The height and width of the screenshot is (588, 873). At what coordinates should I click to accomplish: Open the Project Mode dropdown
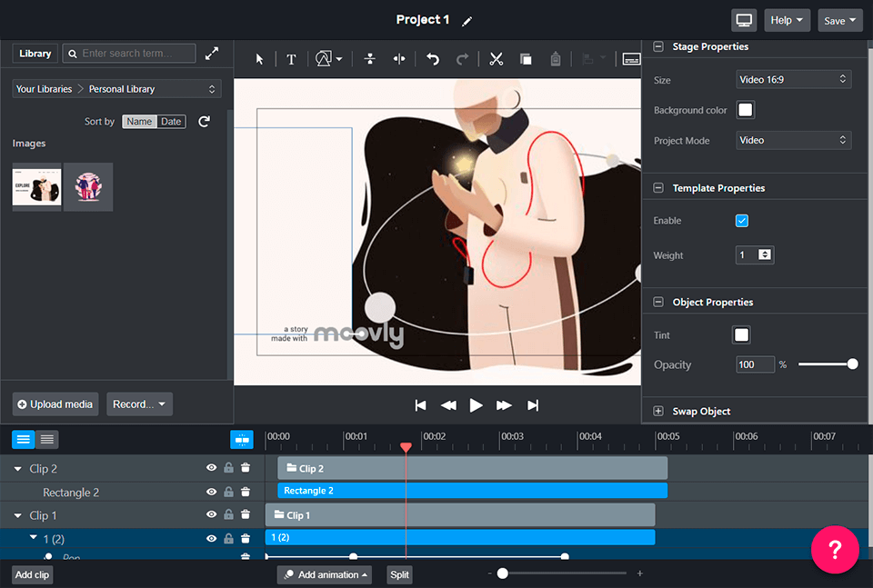coord(793,140)
